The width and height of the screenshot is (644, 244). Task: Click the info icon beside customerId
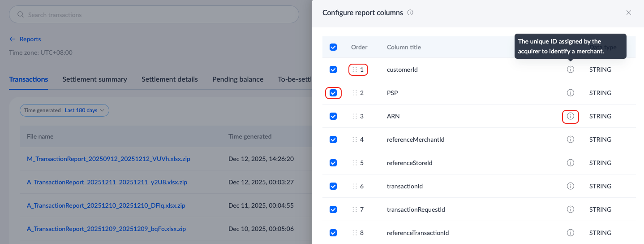pos(570,70)
